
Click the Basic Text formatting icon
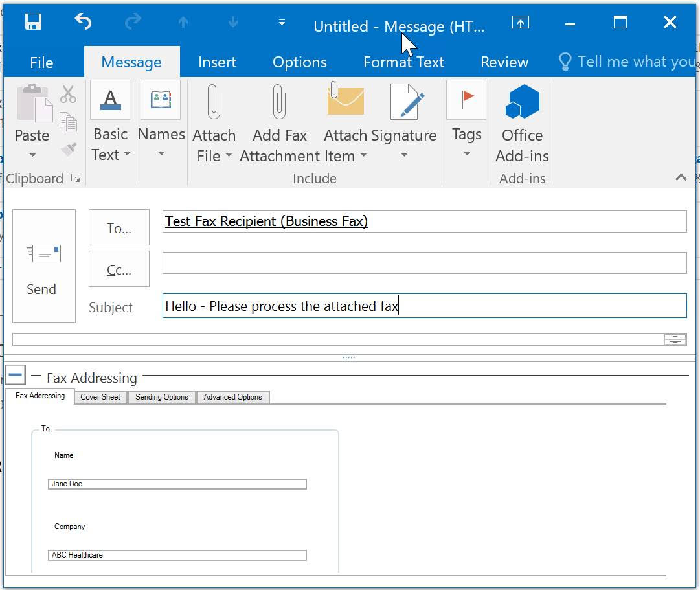(x=109, y=99)
